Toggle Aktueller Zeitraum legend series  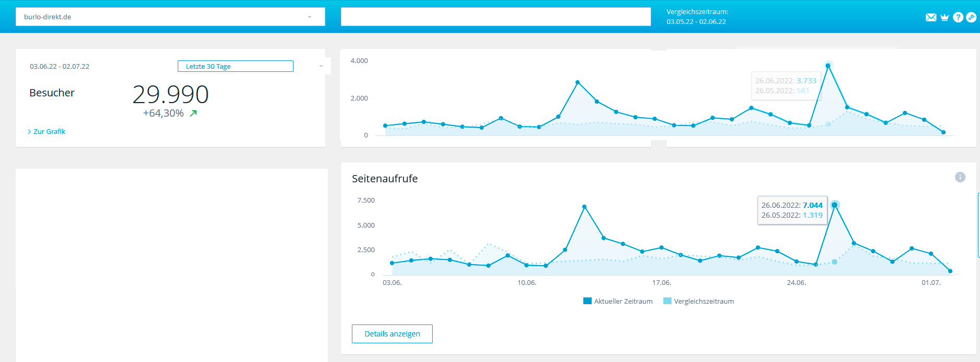click(618, 301)
